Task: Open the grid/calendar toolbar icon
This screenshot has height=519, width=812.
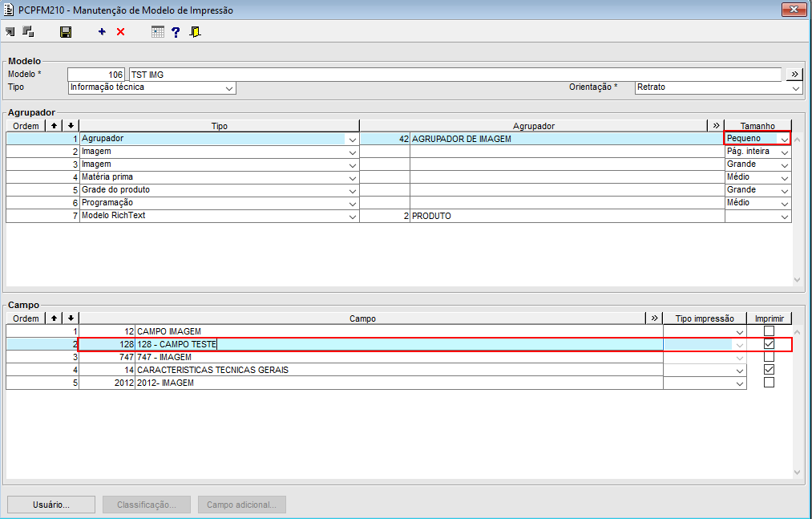Action: (x=158, y=32)
